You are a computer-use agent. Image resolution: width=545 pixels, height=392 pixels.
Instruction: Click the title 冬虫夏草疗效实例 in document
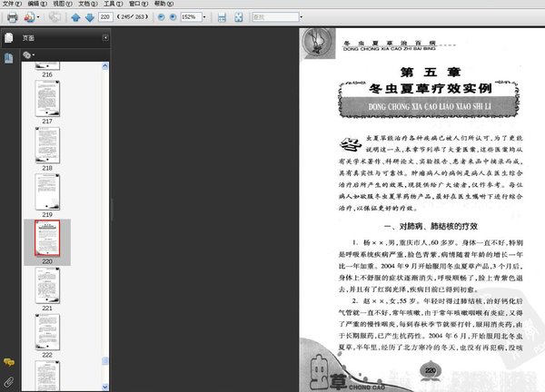click(x=431, y=89)
